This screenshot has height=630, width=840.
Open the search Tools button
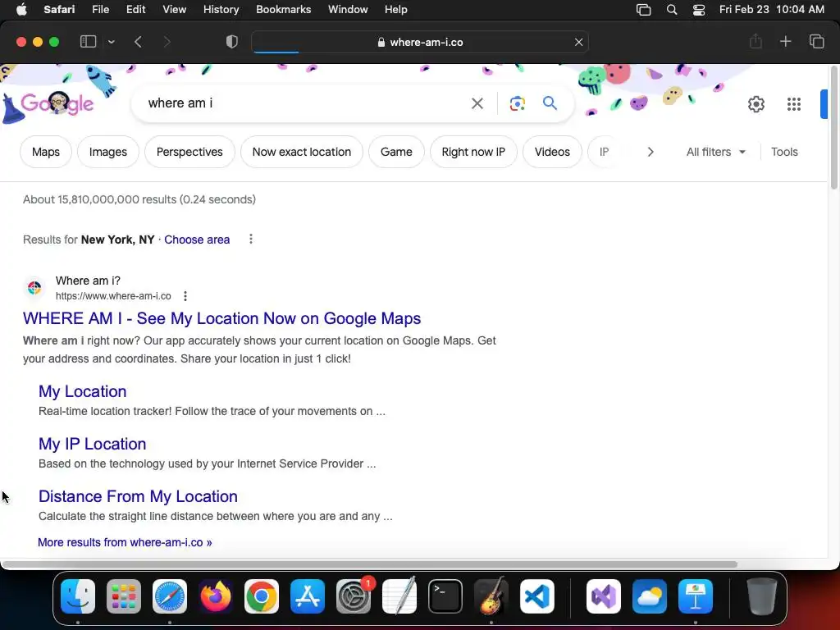coord(784,152)
